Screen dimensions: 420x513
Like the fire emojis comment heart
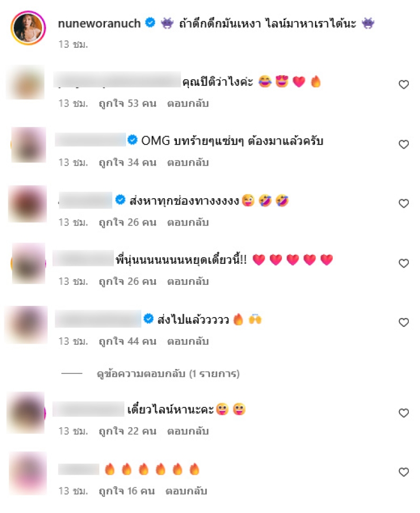404,472
